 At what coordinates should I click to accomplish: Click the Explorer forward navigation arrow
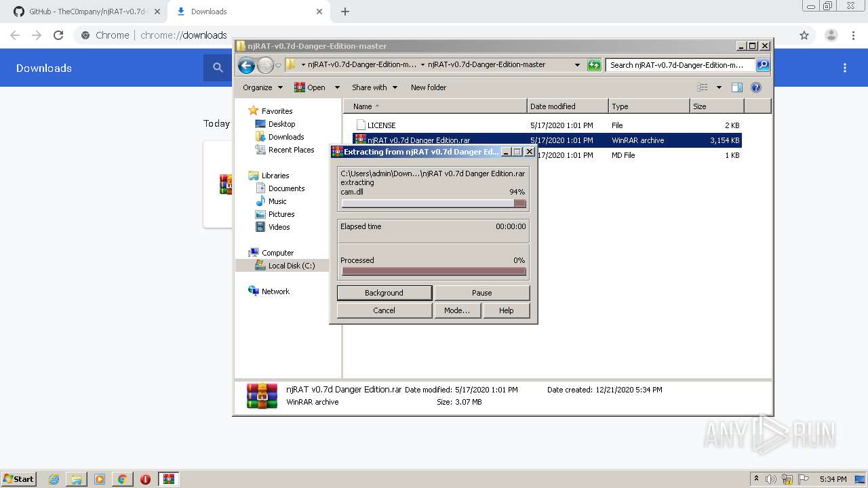[265, 65]
